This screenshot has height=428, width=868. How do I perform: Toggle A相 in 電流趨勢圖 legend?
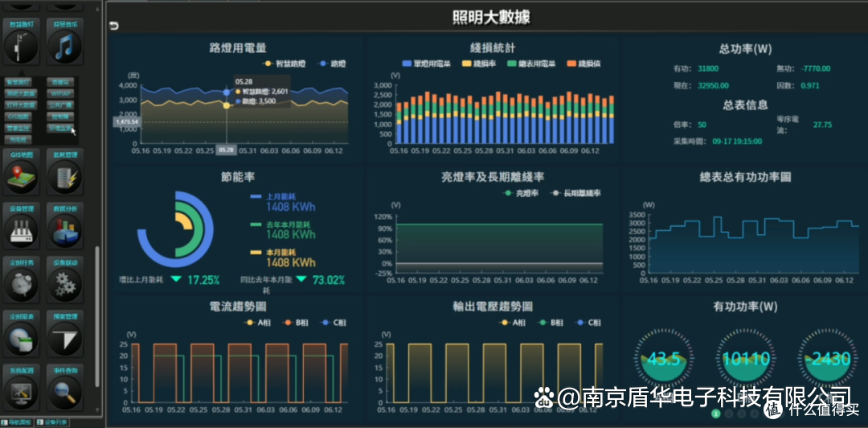pyautogui.click(x=257, y=323)
